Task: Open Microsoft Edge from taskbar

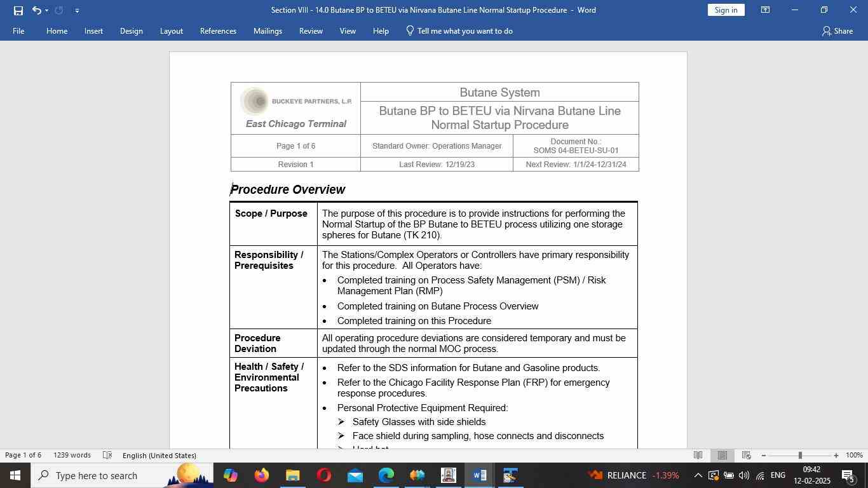Action: [x=386, y=475]
